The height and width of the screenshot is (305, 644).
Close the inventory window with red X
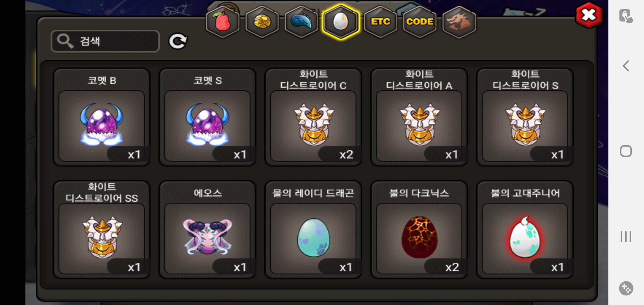click(589, 15)
